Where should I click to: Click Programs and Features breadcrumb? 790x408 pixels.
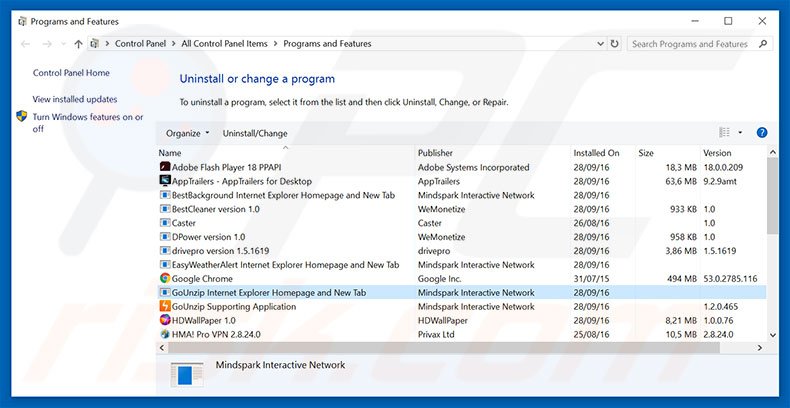pyautogui.click(x=327, y=44)
